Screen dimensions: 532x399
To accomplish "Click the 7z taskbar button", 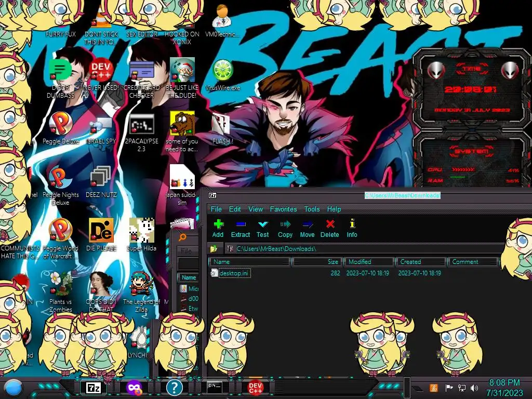I will coord(94,388).
